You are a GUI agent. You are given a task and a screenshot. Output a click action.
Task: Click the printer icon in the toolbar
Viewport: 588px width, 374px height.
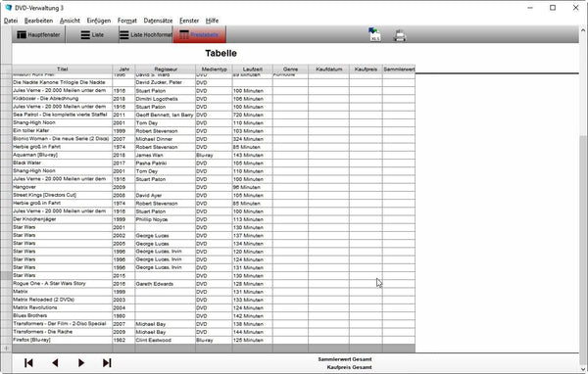point(400,35)
